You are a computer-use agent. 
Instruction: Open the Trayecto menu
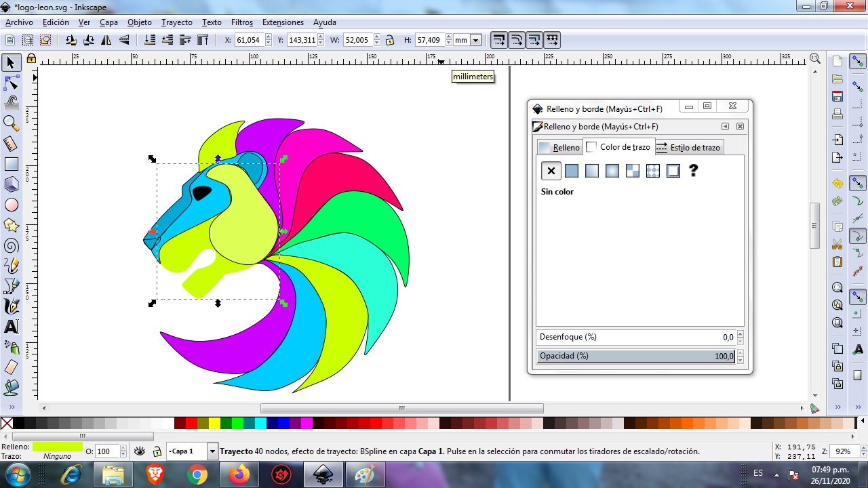click(177, 22)
